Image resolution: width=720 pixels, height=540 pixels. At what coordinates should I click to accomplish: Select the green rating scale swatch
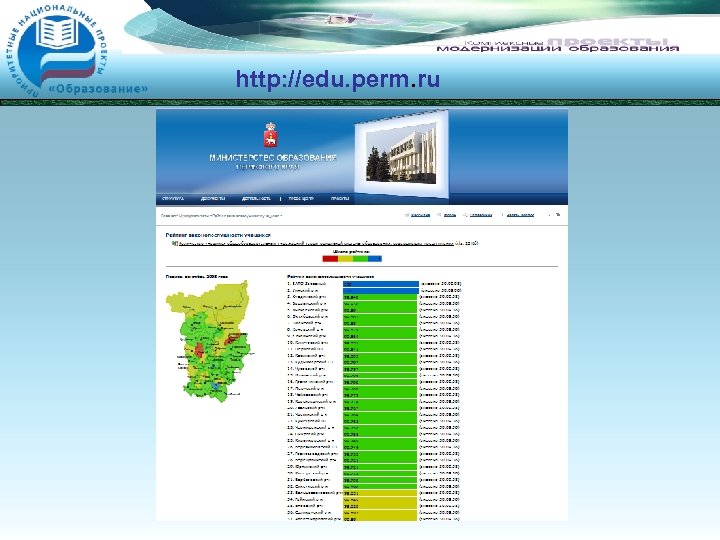pyautogui.click(x=360, y=259)
